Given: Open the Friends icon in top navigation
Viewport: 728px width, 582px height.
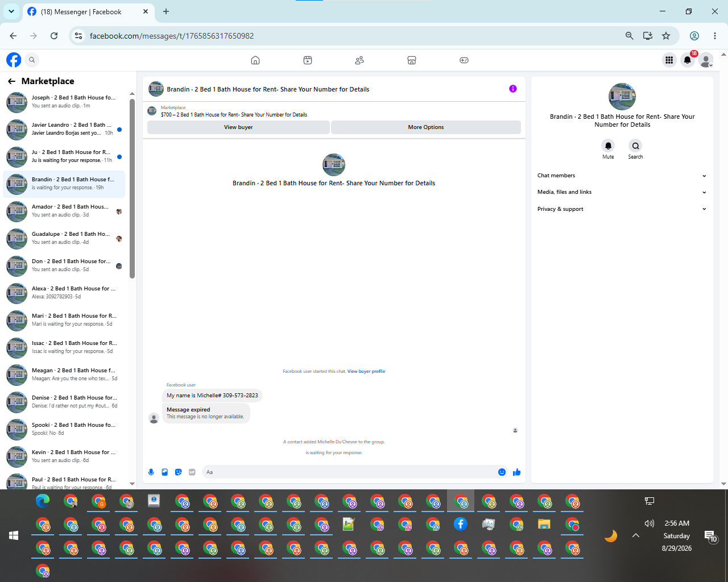Looking at the screenshot, I should (x=359, y=60).
